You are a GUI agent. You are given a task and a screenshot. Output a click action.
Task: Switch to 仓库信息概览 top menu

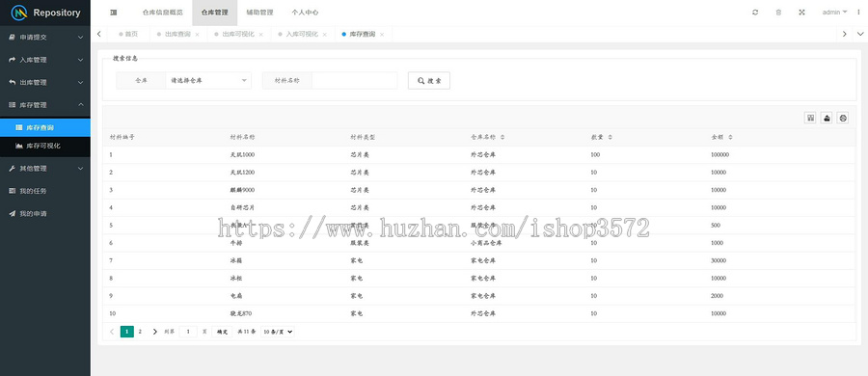pos(162,13)
